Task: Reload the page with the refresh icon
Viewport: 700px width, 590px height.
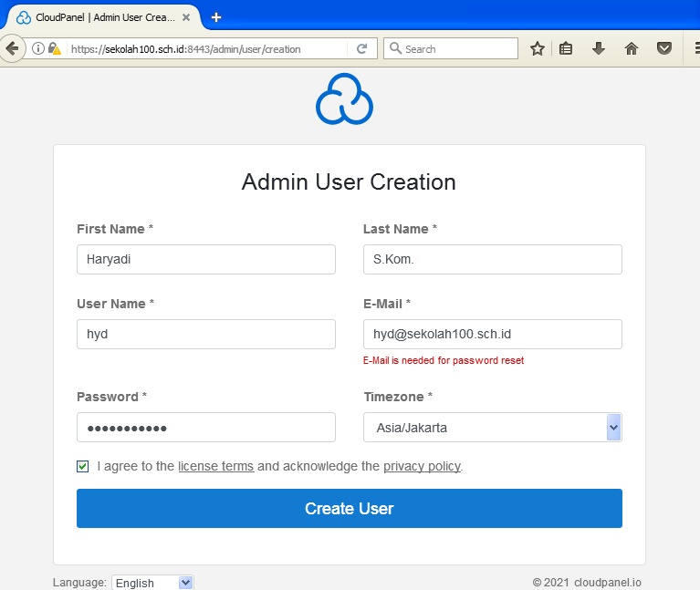Action: coord(362,48)
